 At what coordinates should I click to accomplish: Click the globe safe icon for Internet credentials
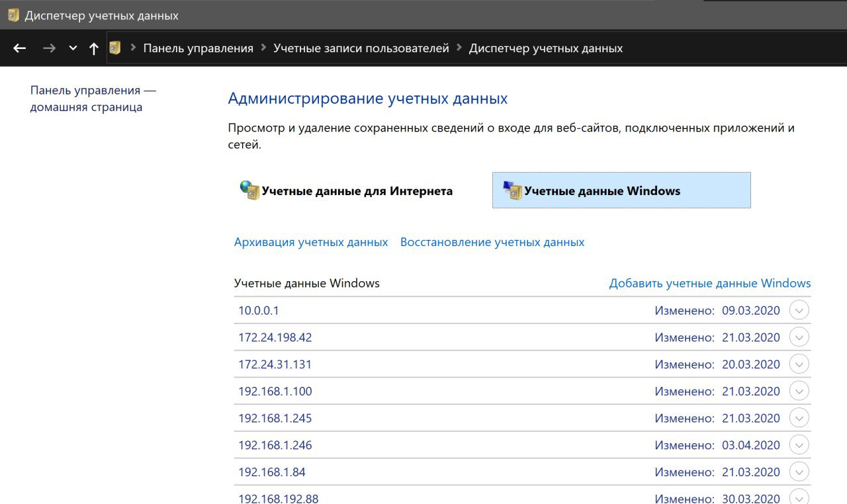(x=249, y=190)
